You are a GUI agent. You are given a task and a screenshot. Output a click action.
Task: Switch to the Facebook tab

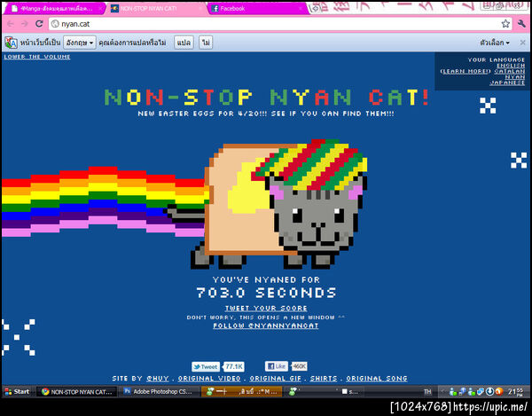(x=258, y=9)
